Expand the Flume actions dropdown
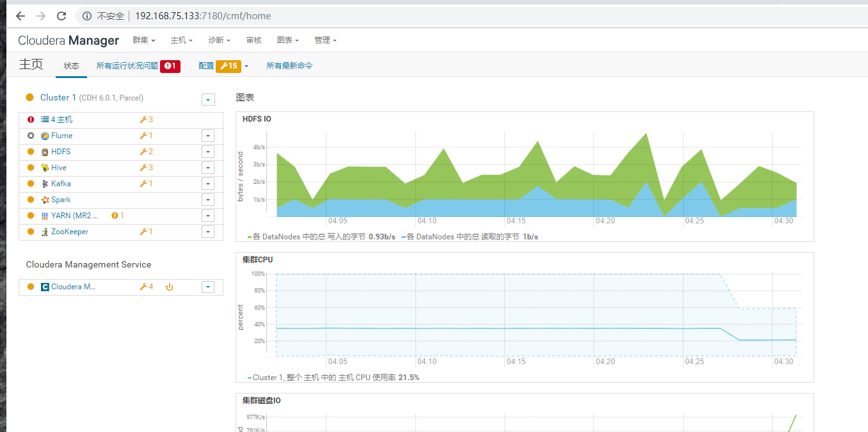 click(x=207, y=136)
